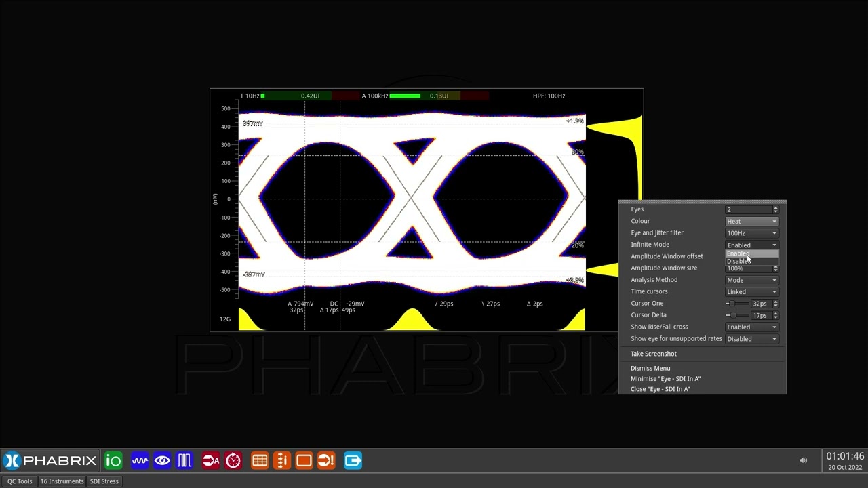Viewport: 868px width, 488px height.
Task: Switch to the QC Tools tab
Action: click(20, 481)
